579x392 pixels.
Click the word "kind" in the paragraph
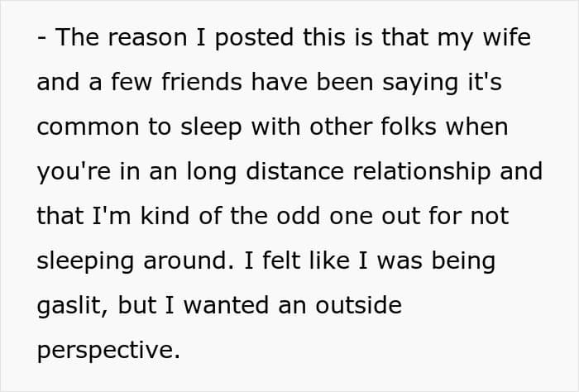(x=165, y=215)
